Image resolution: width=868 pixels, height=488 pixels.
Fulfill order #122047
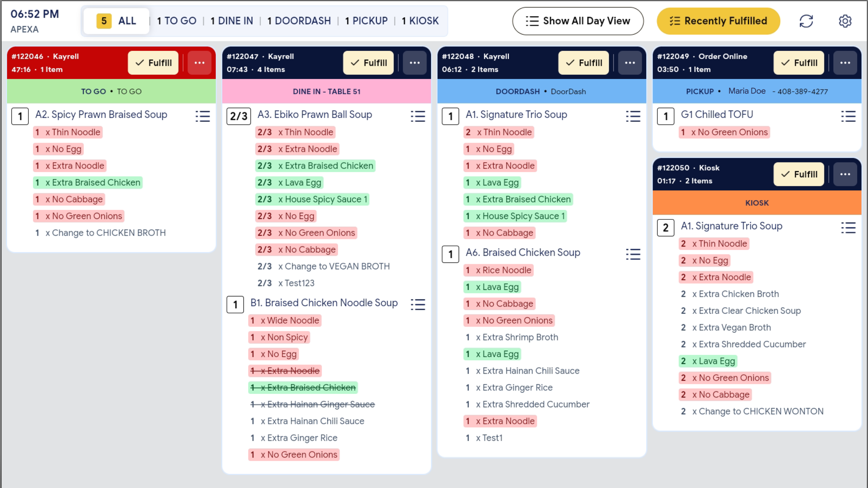click(x=369, y=63)
